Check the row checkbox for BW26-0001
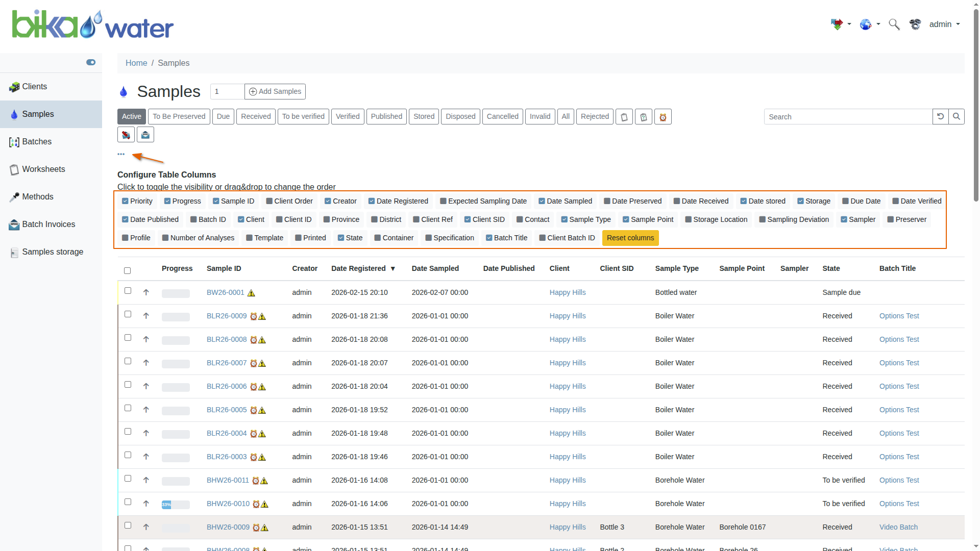The height and width of the screenshot is (551, 980). pos(128,291)
